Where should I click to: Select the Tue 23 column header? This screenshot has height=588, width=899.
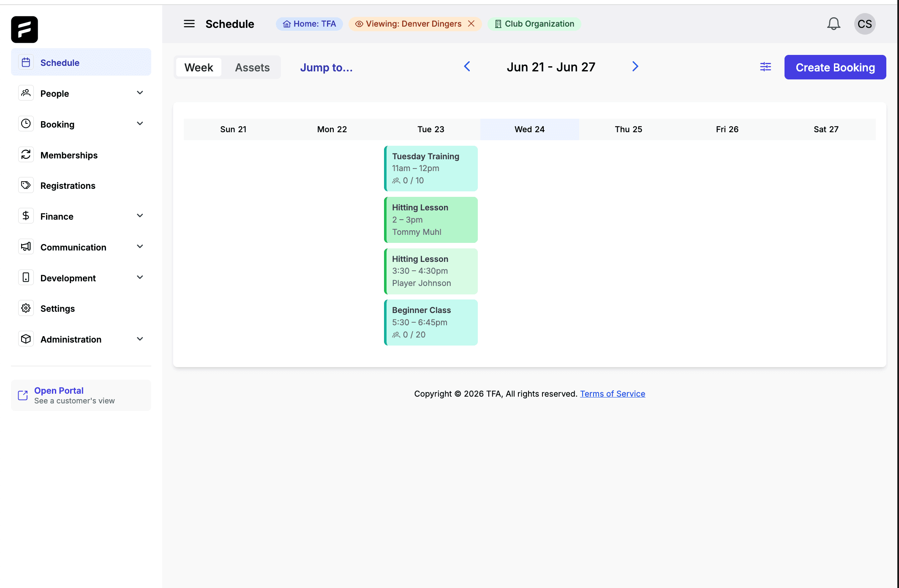[431, 129]
